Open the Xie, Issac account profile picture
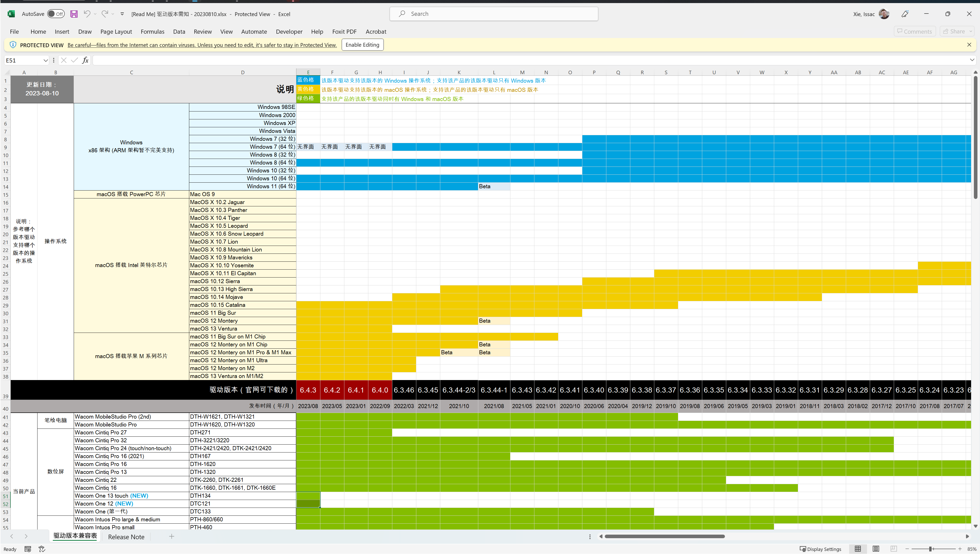Viewport: 980px width, 554px height. (884, 14)
